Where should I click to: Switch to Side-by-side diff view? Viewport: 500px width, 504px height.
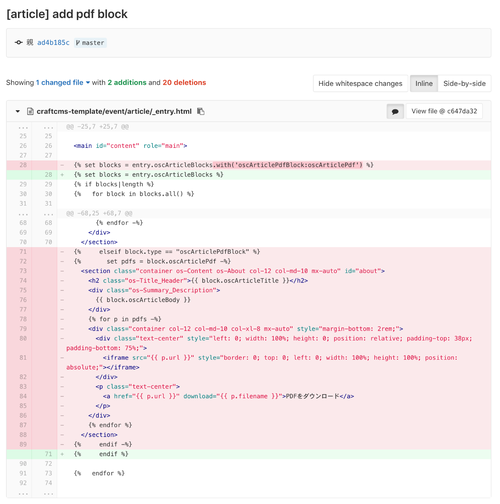(464, 83)
